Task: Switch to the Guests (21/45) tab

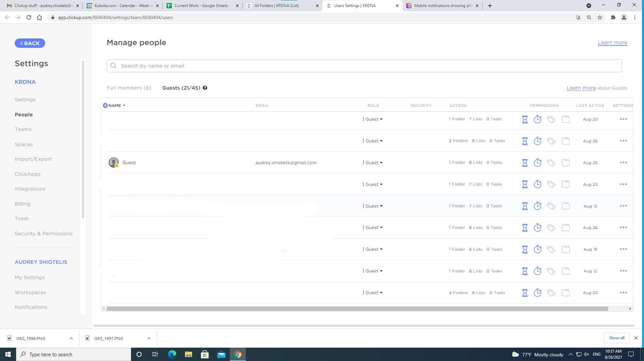Action: coord(181,88)
